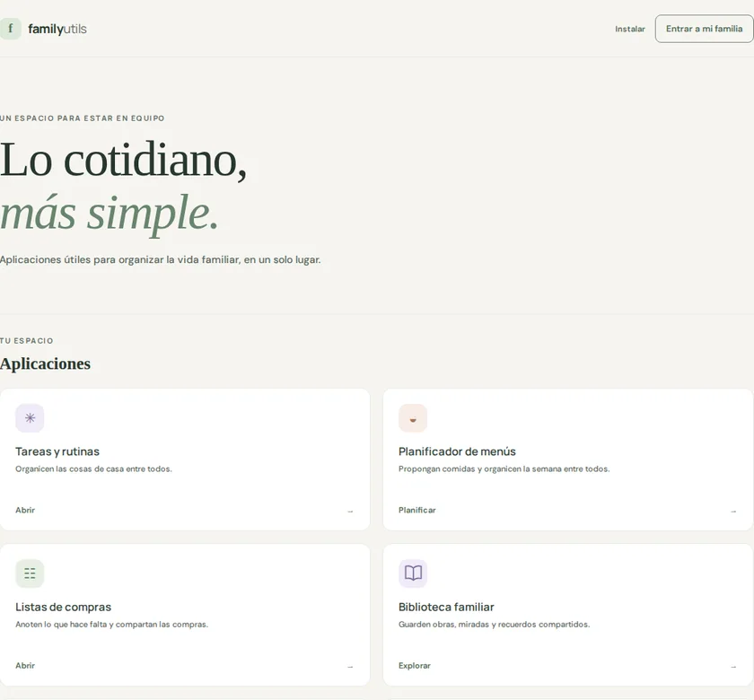Click the Aplicaciones section heading
Screen dimensions: 754x700
tap(45, 363)
